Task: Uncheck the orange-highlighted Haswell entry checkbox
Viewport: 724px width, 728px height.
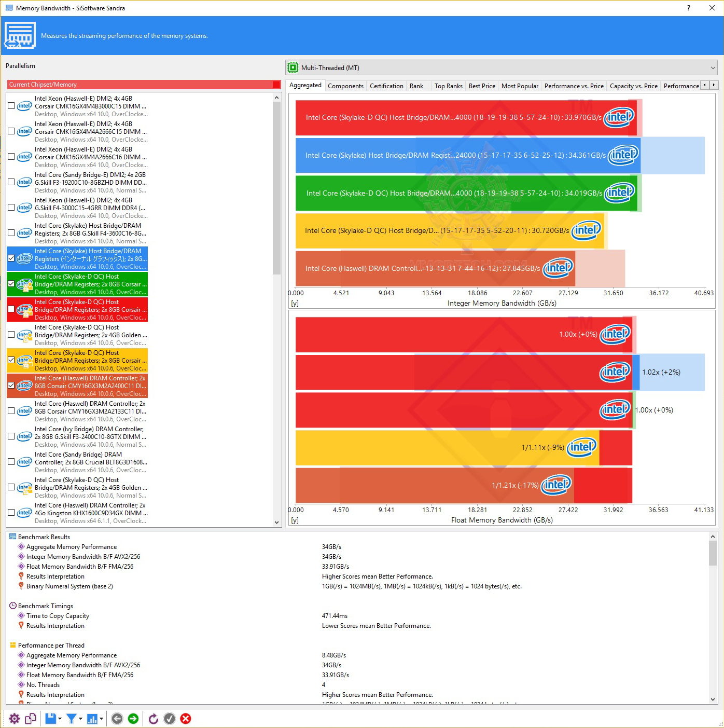Action: coord(11,386)
